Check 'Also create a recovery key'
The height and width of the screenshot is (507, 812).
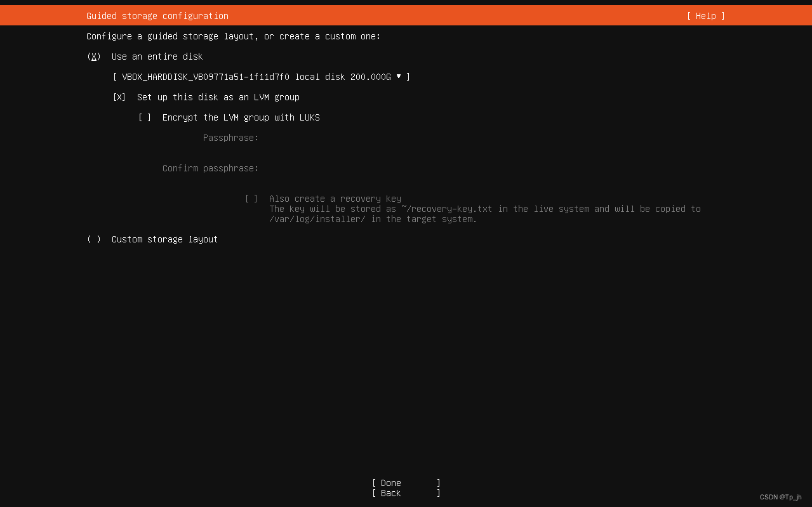(251, 199)
